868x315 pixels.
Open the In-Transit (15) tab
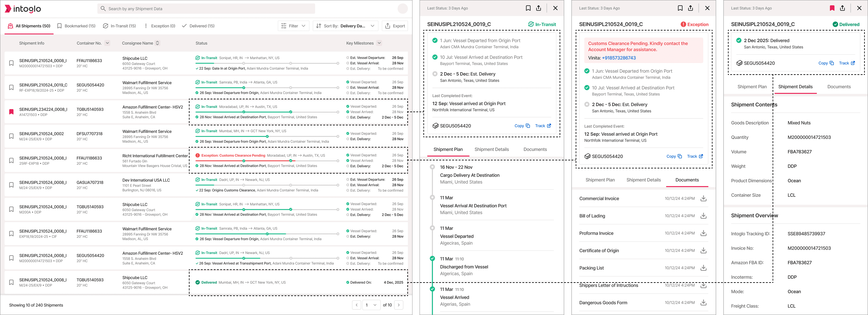click(119, 26)
